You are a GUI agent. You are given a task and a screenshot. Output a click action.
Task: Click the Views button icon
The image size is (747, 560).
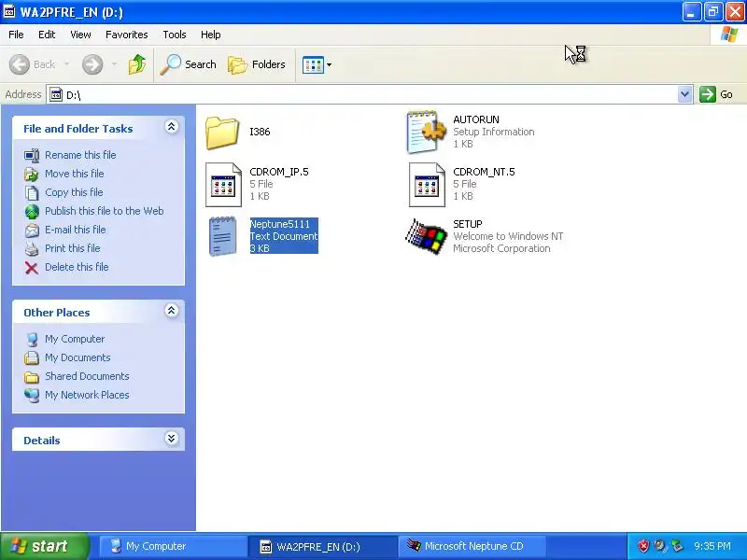(x=313, y=64)
